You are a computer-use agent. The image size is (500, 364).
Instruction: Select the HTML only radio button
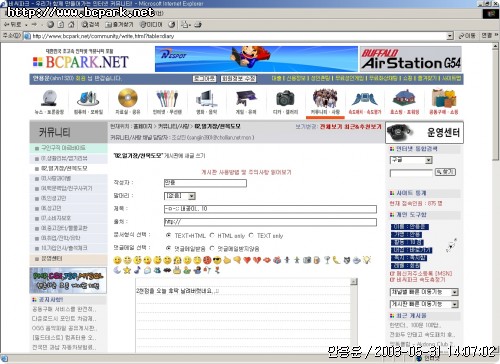coord(212,235)
